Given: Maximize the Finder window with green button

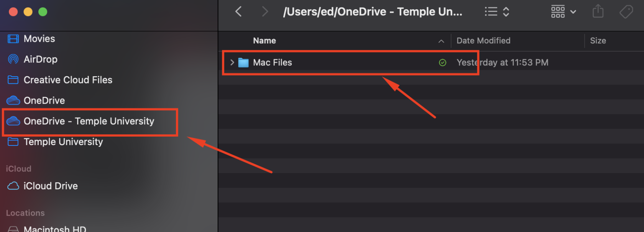Looking at the screenshot, I should (43, 12).
